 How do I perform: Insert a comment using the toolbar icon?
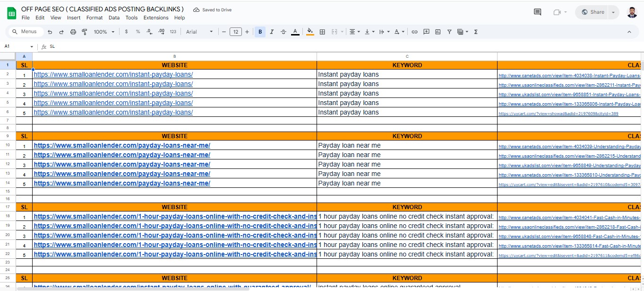(426, 32)
